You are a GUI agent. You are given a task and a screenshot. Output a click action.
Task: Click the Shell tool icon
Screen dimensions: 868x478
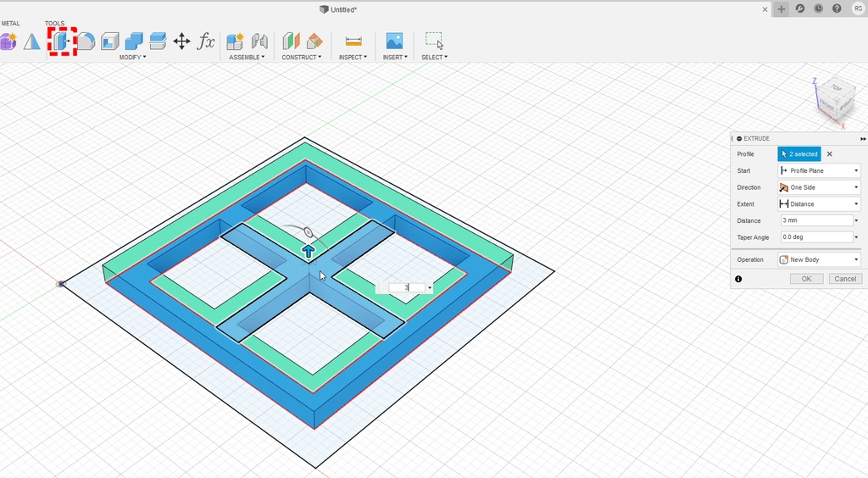(x=109, y=41)
